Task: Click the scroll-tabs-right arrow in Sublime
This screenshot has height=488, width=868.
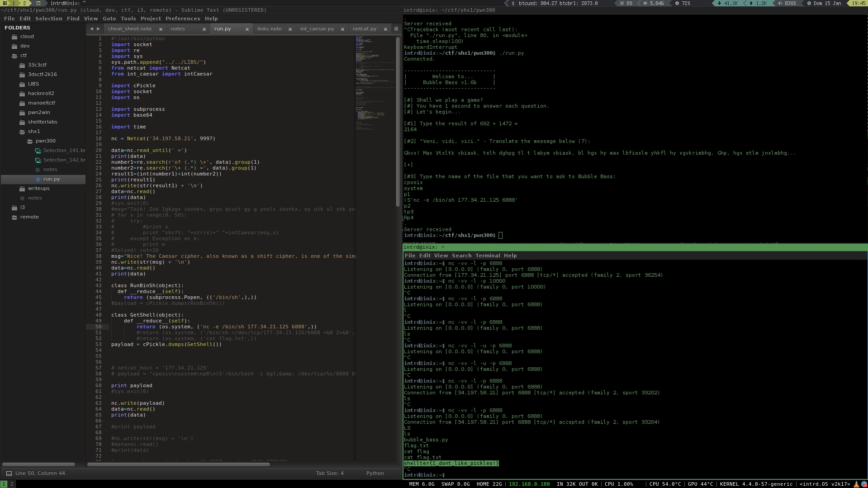Action: click(x=98, y=28)
